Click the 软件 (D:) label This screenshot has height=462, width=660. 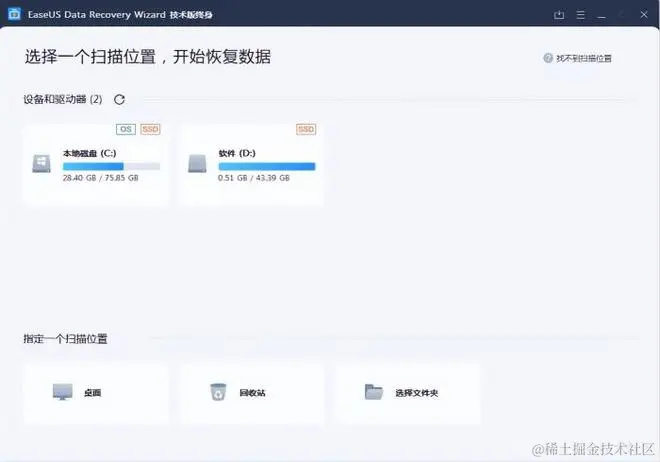[x=237, y=153]
